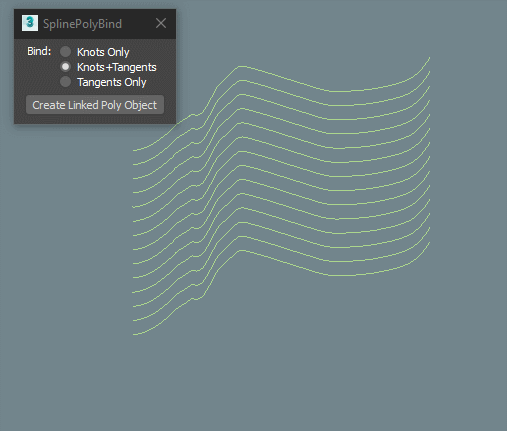Close the SplinePolyBind dialog
The image size is (507, 431).
[161, 23]
